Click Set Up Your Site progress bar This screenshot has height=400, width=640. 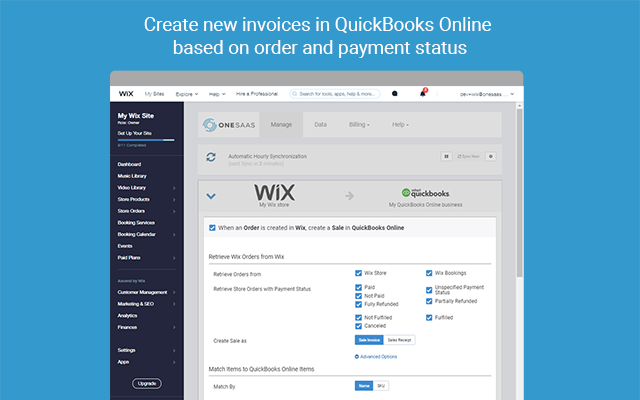[x=146, y=140]
